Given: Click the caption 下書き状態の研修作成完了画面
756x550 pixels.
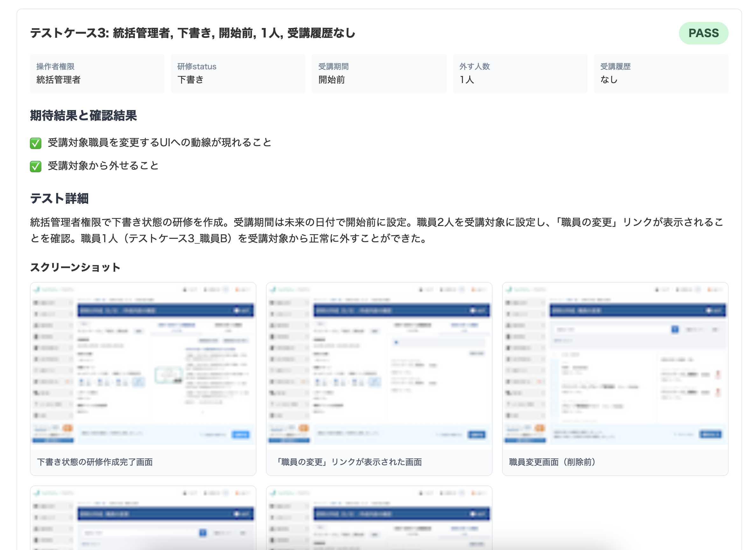Looking at the screenshot, I should click(95, 462).
